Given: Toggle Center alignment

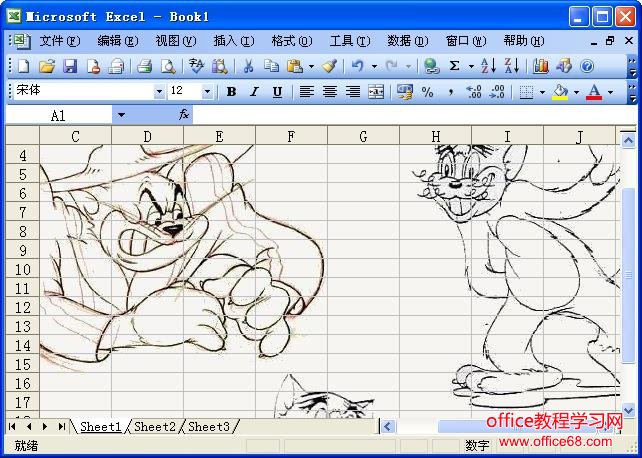Looking at the screenshot, I should 330,92.
